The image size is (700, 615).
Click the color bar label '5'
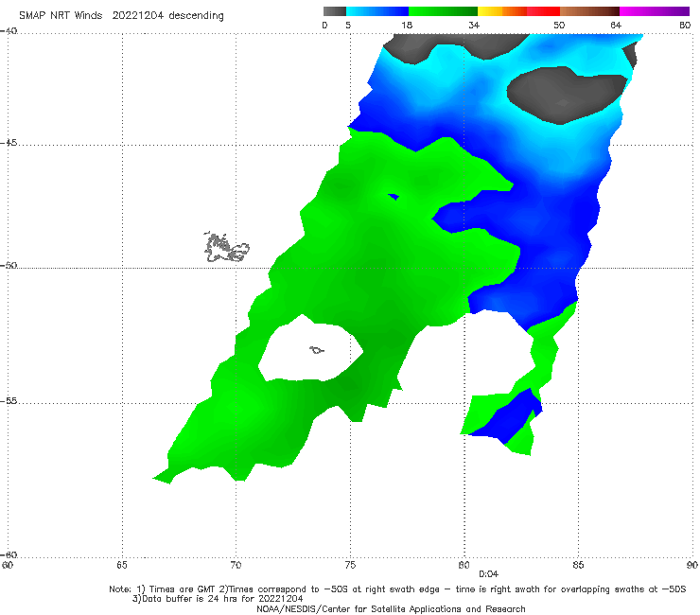348,25
